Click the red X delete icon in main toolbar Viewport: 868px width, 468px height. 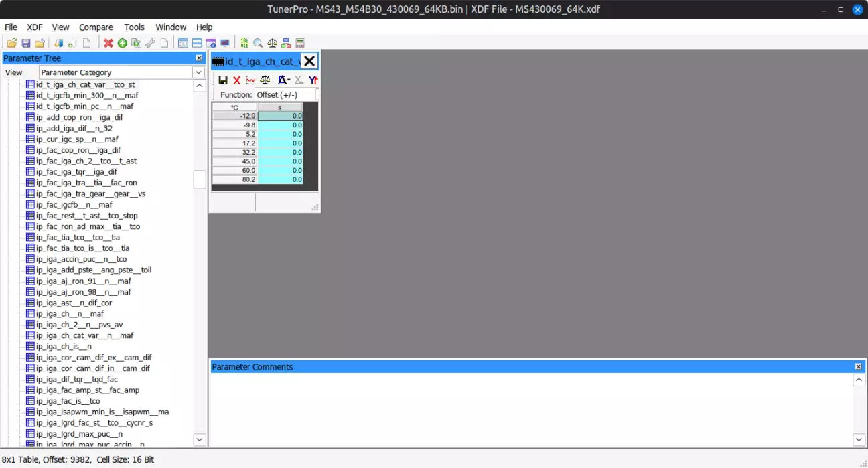click(x=108, y=44)
